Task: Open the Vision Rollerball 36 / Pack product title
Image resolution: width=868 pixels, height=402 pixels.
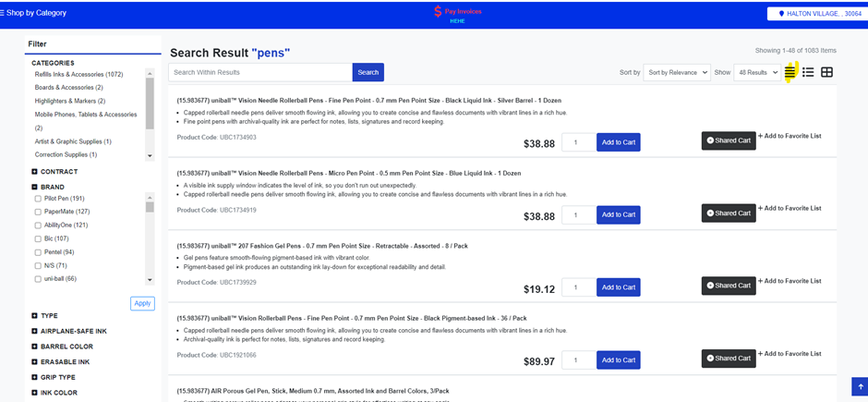Action: point(352,319)
